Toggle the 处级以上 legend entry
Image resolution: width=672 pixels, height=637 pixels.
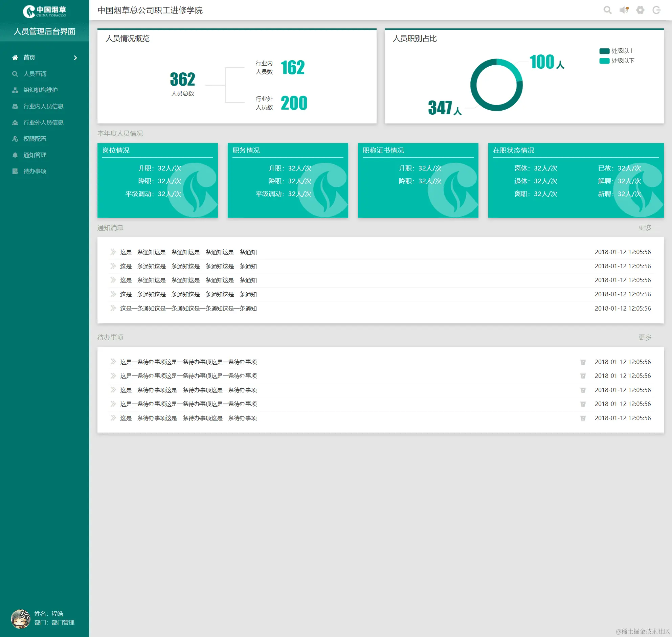click(616, 51)
